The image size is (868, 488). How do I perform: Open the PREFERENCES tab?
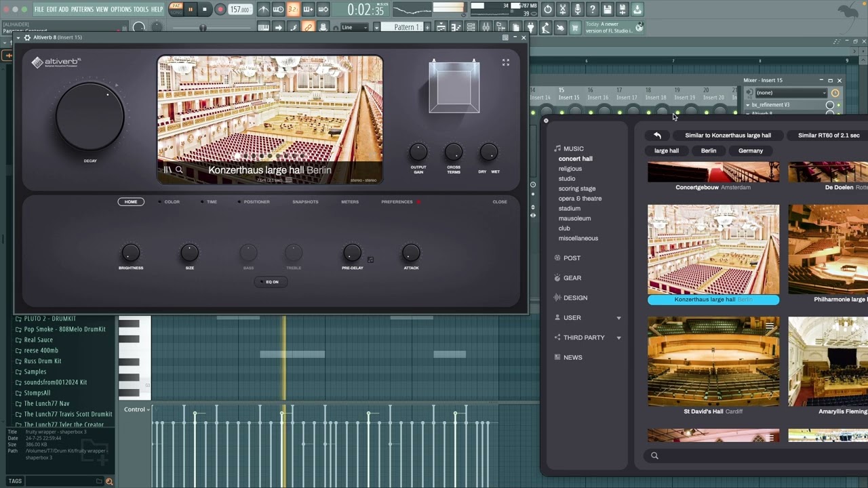(x=397, y=202)
